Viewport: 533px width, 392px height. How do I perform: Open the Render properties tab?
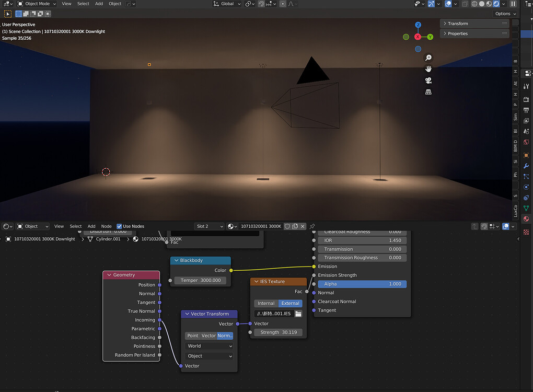click(x=526, y=98)
